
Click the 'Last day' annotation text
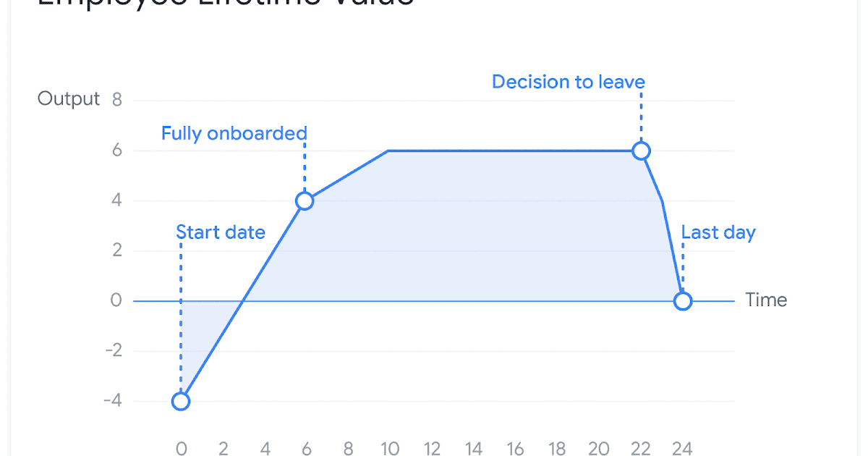[x=718, y=232]
